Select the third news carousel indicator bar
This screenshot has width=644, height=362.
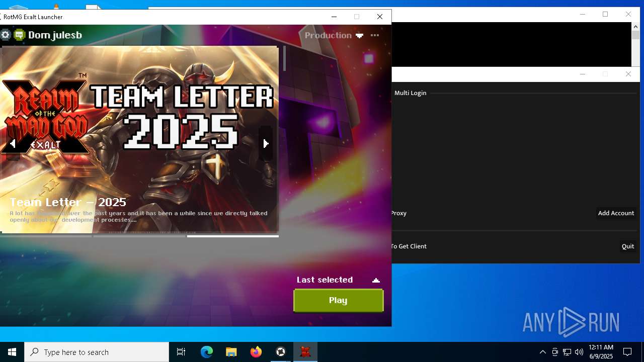[x=233, y=236]
